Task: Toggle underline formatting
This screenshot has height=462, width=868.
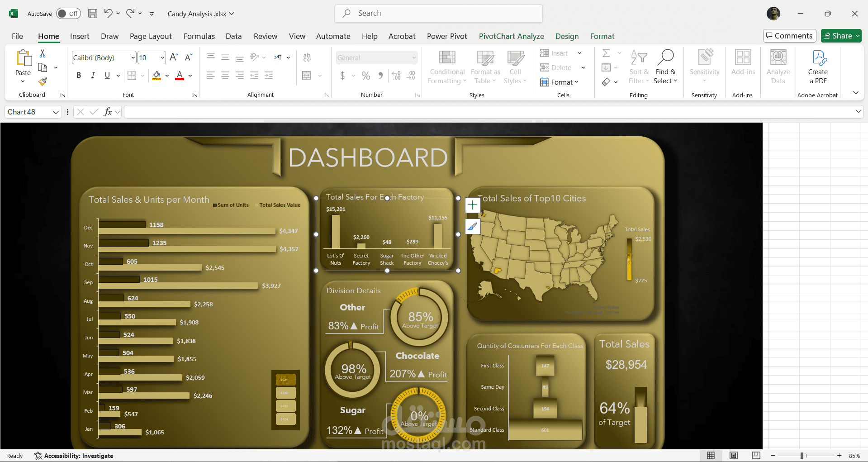Action: pyautogui.click(x=107, y=76)
